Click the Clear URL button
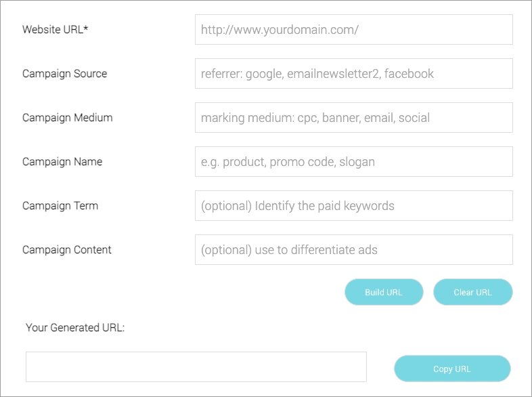This screenshot has width=532, height=397. (472, 292)
